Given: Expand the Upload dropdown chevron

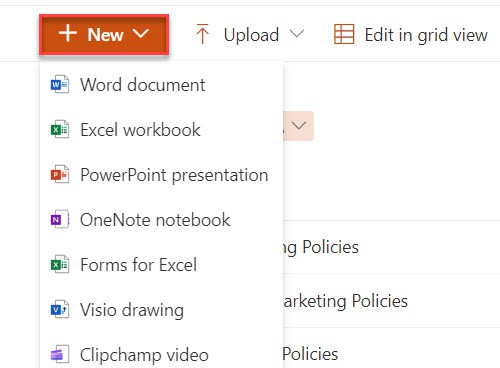Looking at the screenshot, I should [x=297, y=33].
